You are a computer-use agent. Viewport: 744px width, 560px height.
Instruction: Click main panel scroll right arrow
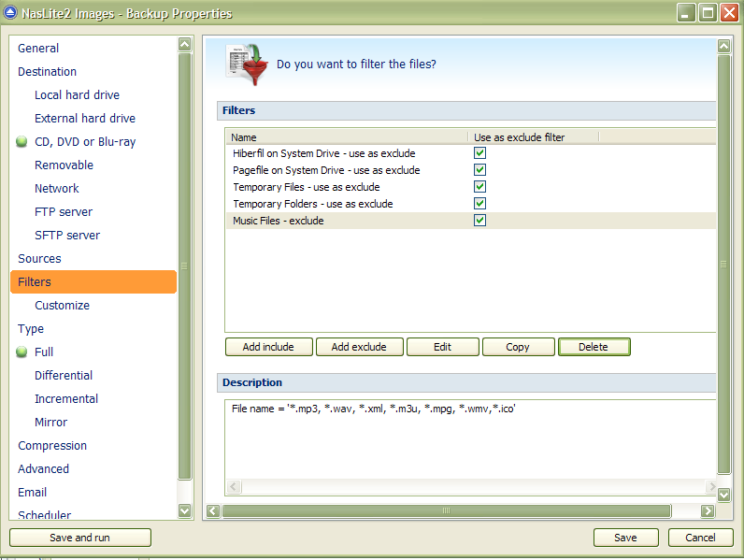pos(708,510)
